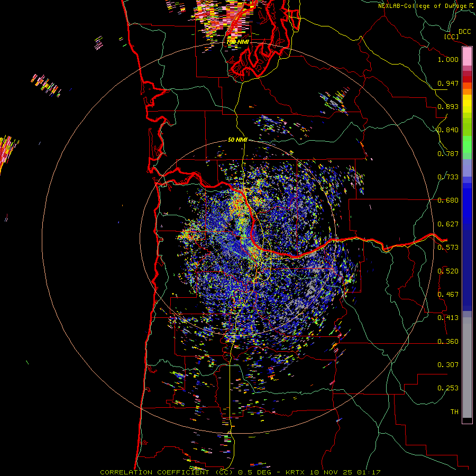Click the NEXLAB-College of DuPage label
The image size is (476, 476).
click(422, 6)
